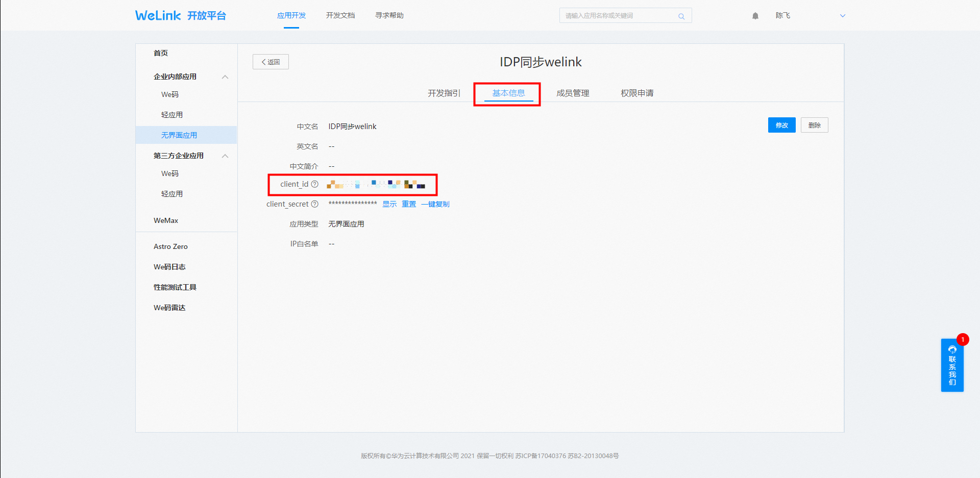The width and height of the screenshot is (980, 478).
Task: Expand the user account dropdown arrow
Action: click(843, 16)
